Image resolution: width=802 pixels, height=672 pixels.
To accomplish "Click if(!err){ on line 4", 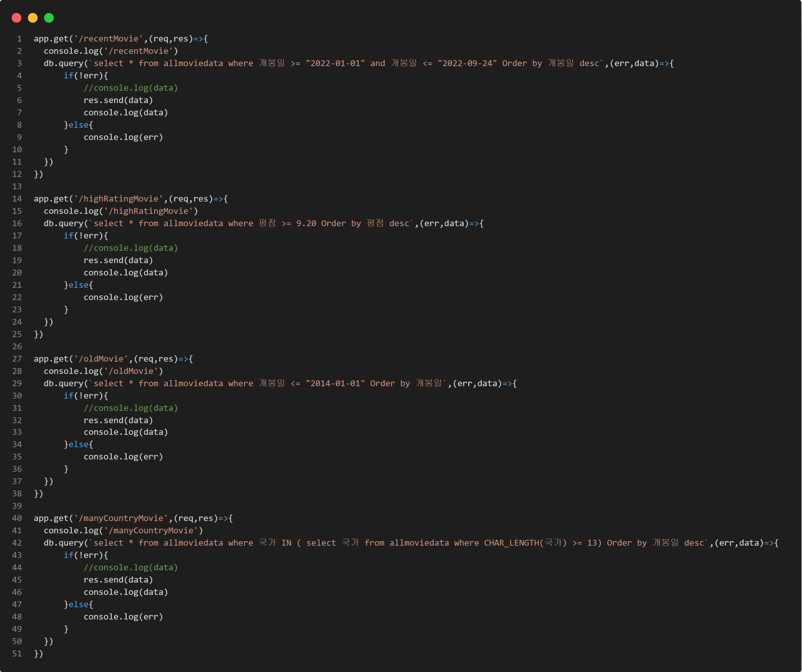I will point(86,75).
